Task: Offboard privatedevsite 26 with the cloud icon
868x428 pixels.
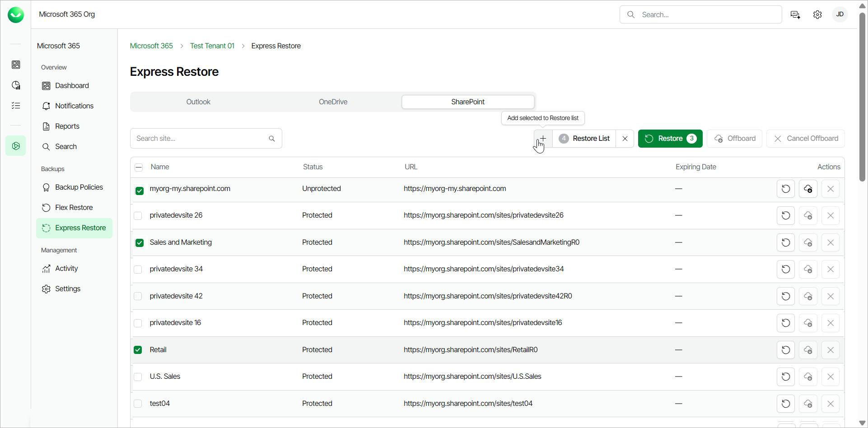Action: tap(808, 215)
